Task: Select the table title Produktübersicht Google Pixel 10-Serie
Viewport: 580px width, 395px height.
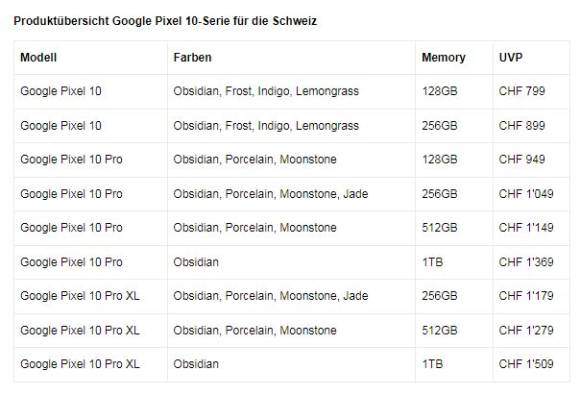Action: click(165, 21)
